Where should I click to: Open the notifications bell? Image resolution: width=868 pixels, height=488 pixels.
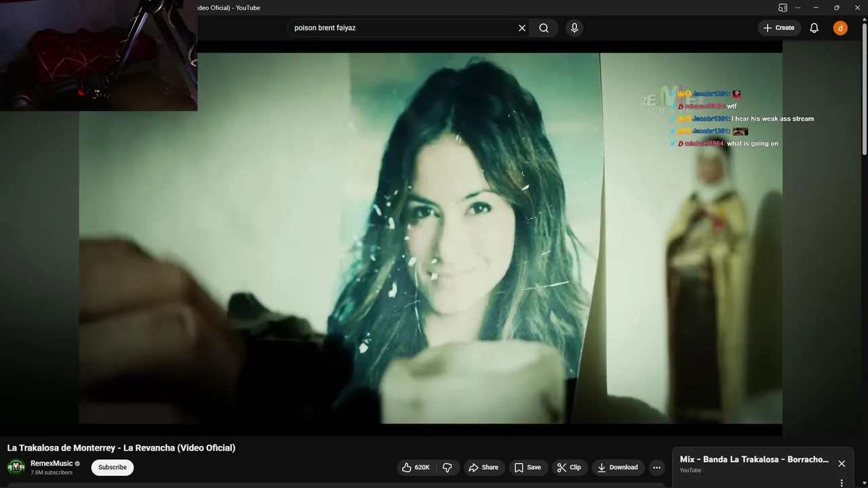coord(814,28)
